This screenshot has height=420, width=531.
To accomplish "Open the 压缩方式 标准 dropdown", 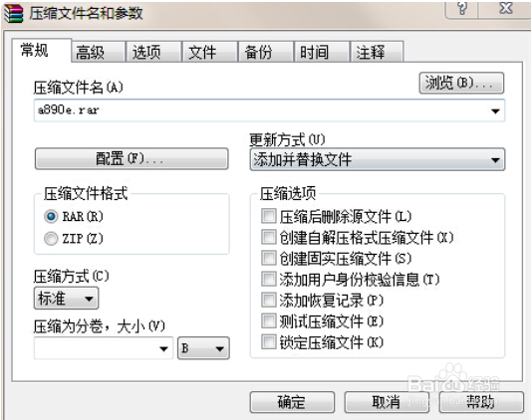I will point(66,299).
